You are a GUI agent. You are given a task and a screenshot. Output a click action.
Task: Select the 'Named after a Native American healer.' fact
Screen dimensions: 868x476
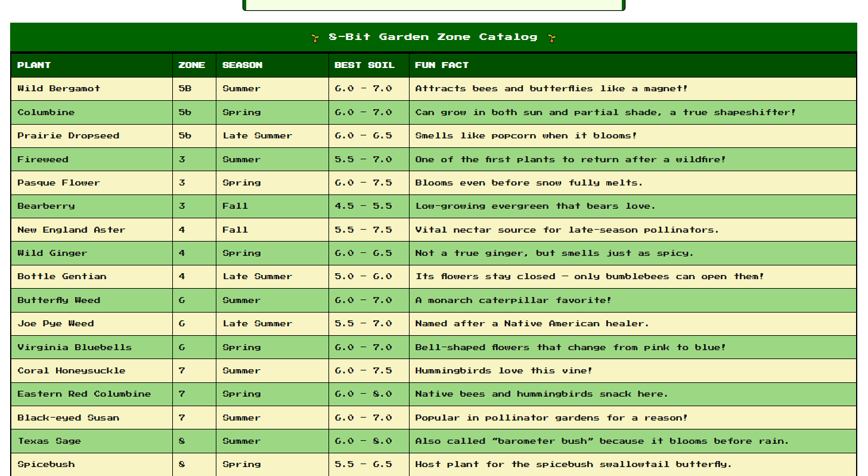coord(532,323)
